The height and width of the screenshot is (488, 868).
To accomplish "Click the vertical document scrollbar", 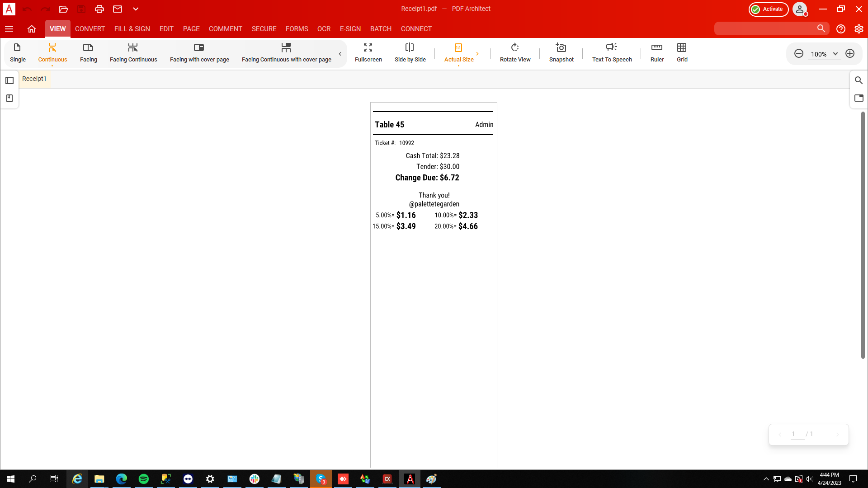I will [863, 235].
